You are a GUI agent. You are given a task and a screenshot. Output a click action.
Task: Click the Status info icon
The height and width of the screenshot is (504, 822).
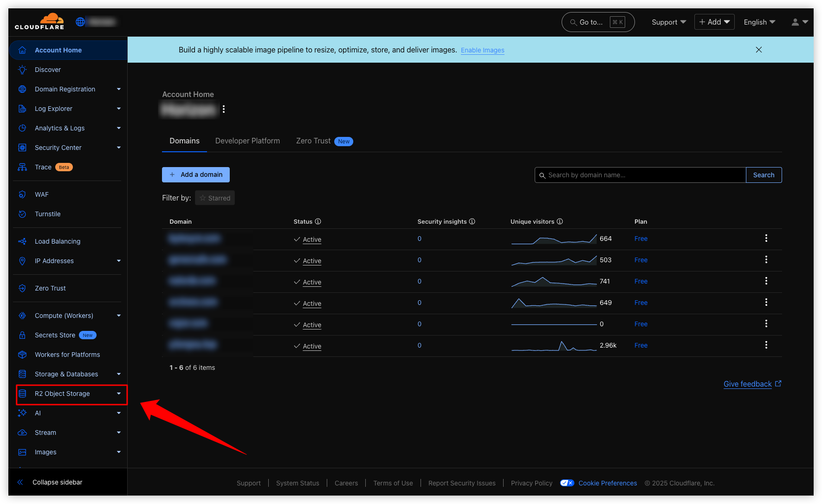[318, 221]
